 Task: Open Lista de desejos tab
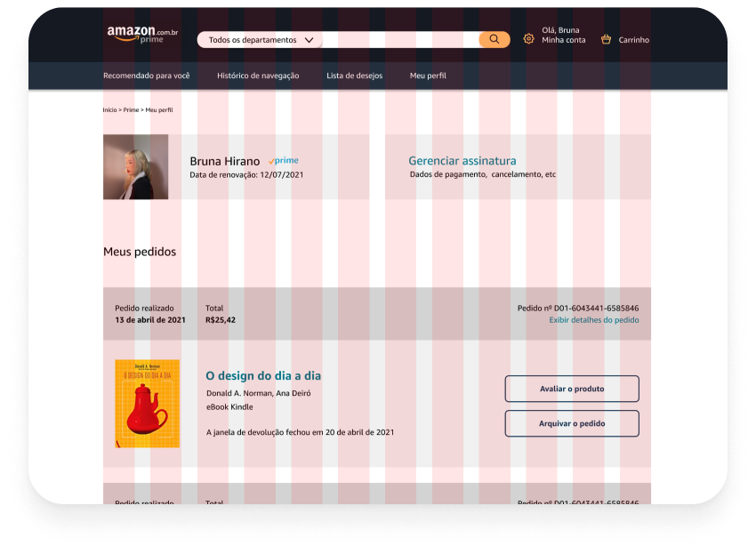(354, 76)
